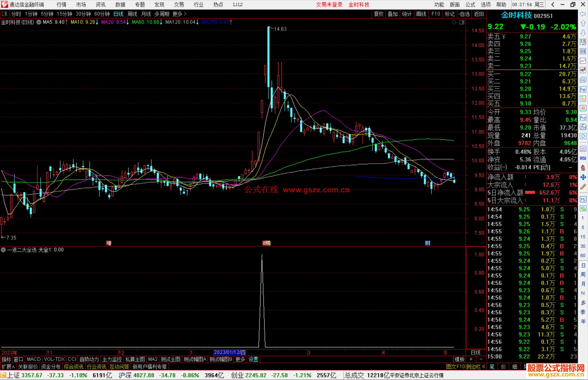This screenshot has width=588, height=380.
Task: Click the candlestick chart sidebar icon
Action: pyautogui.click(x=583, y=70)
